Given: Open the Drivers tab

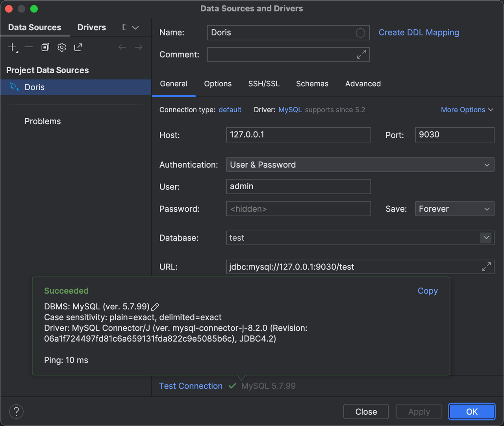Looking at the screenshot, I should tap(91, 28).
